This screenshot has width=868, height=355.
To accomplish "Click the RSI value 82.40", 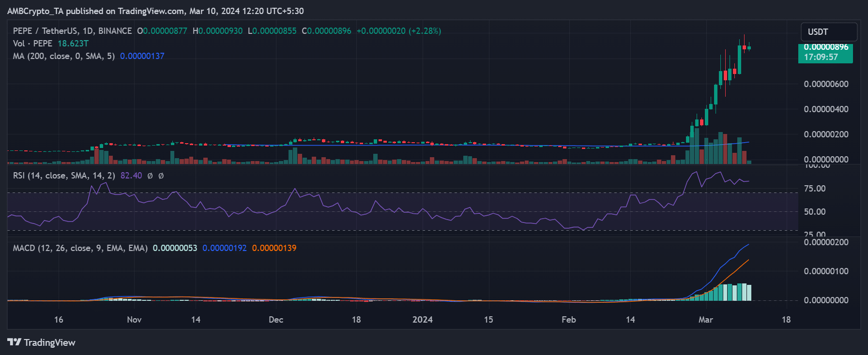I will (x=131, y=176).
